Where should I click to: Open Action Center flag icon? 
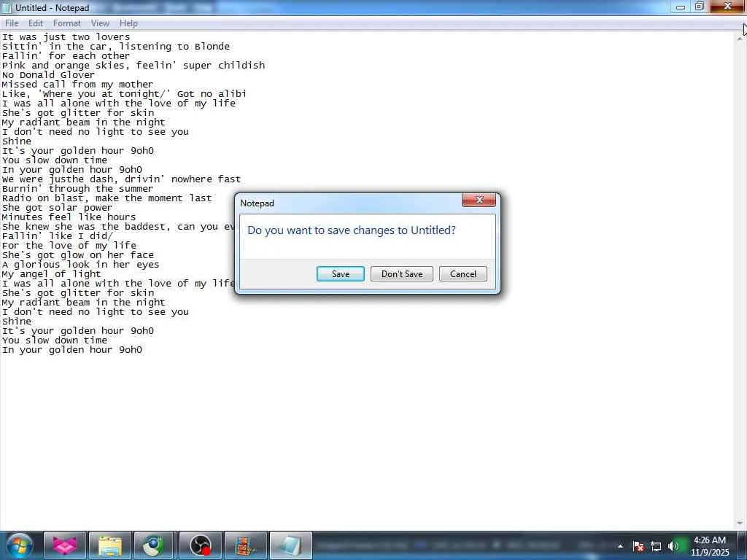pos(638,546)
